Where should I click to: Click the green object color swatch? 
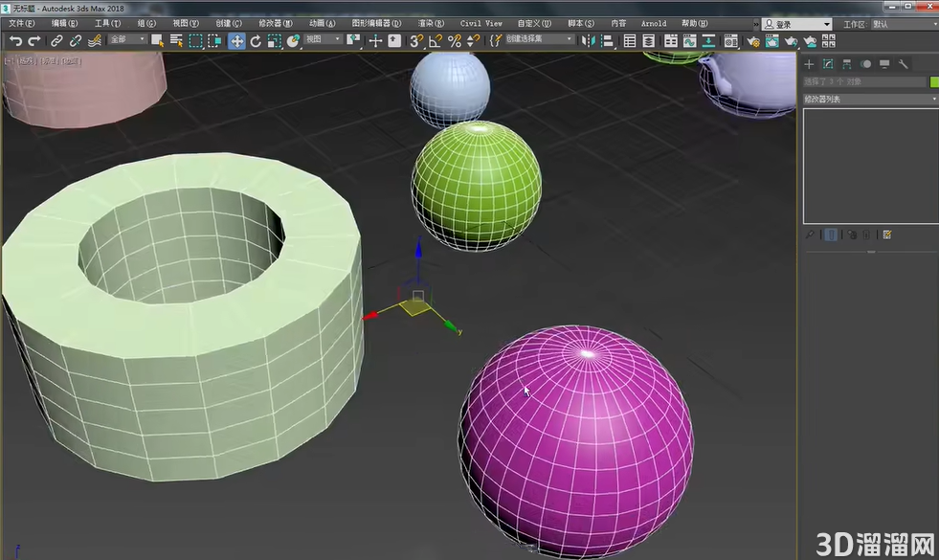(933, 82)
